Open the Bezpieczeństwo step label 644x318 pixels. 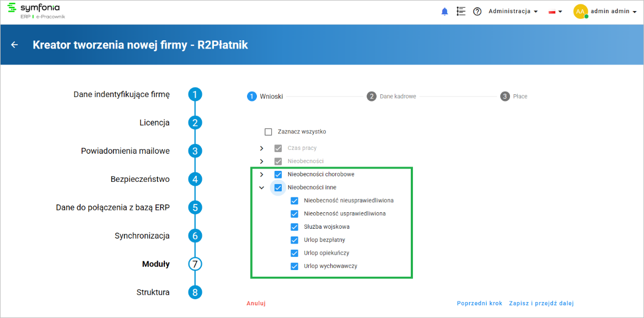(140, 179)
